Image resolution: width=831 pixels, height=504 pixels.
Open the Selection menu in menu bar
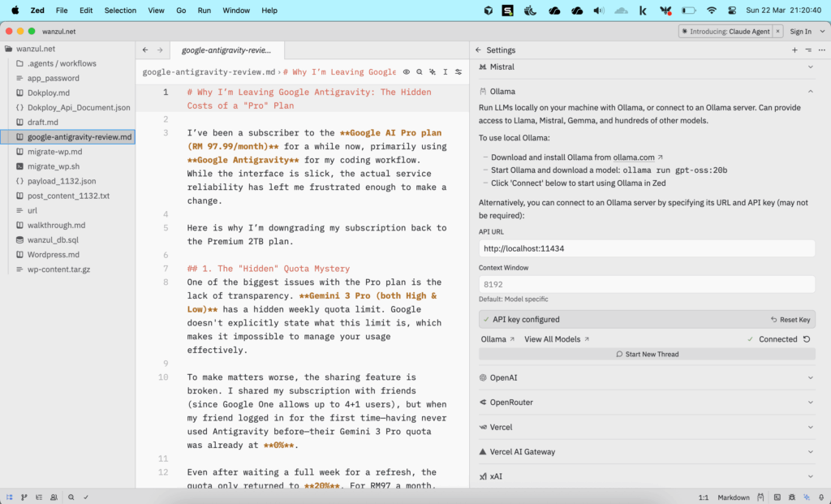pyautogui.click(x=120, y=11)
